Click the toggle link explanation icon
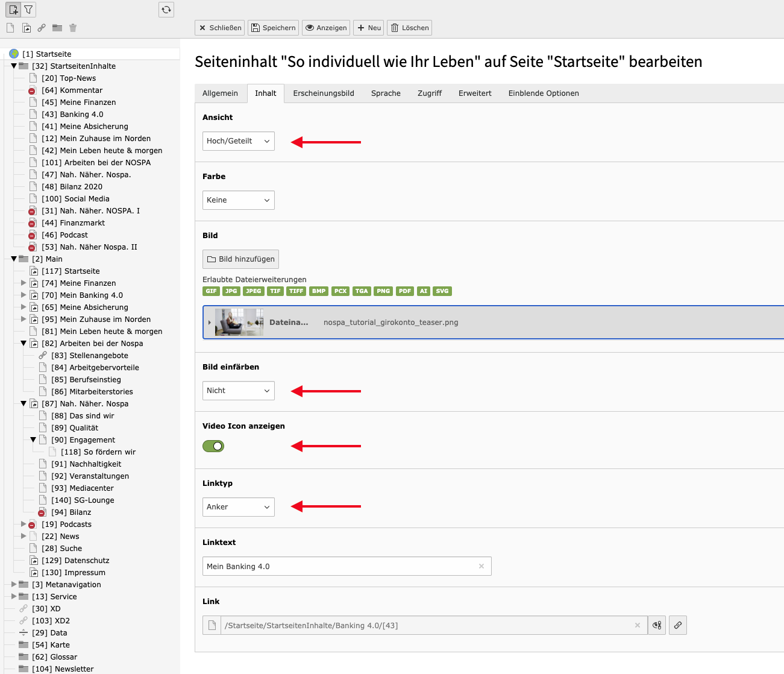The image size is (784, 674). (657, 625)
